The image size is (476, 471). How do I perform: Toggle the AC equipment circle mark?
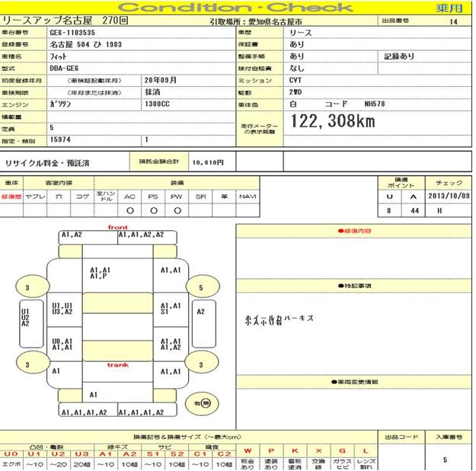click(x=129, y=210)
